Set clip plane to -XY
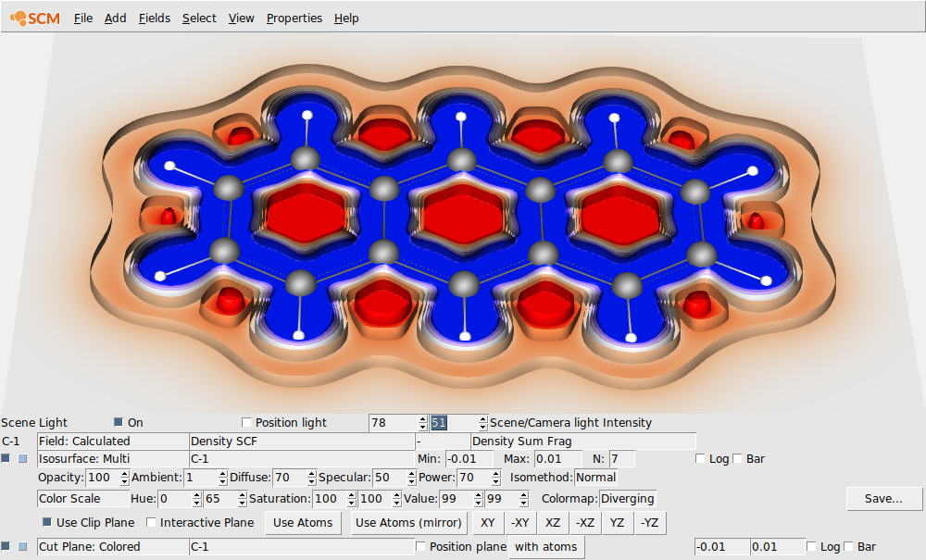Image resolution: width=926 pixels, height=560 pixels. pyautogui.click(x=520, y=523)
